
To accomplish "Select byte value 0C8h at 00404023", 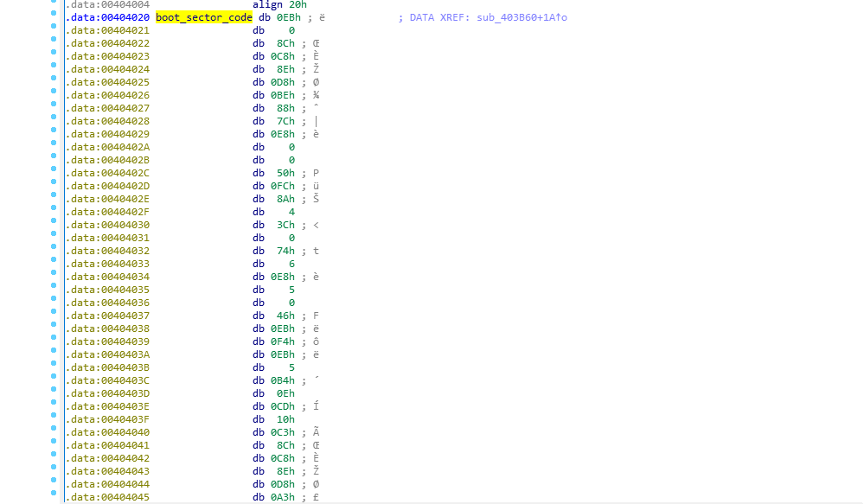I will 283,56.
